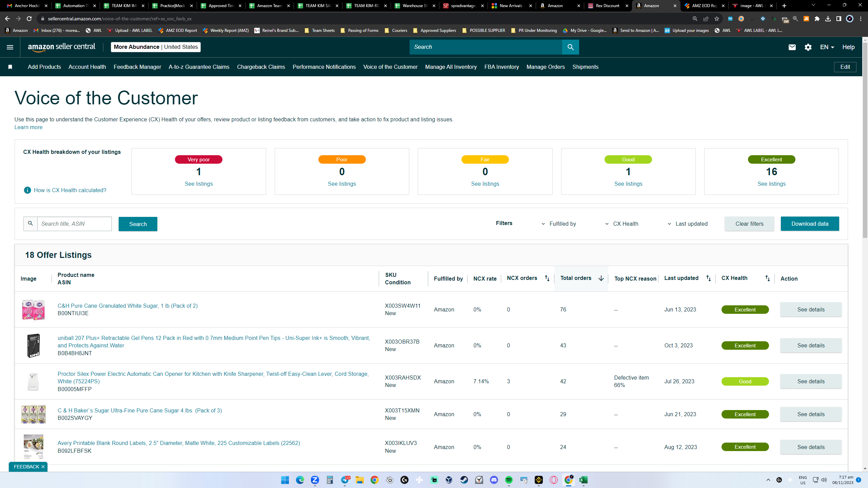868x488 pixels.
Task: Expand the Last updated filter dropdown
Action: 688,224
